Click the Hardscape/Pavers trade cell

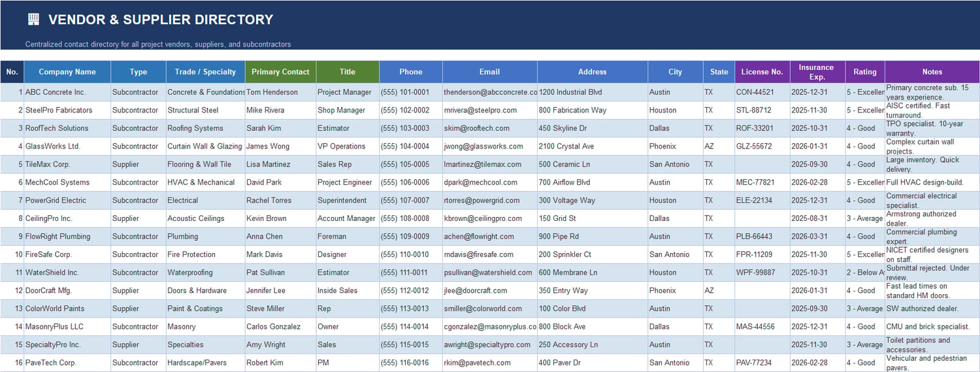[x=206, y=363]
